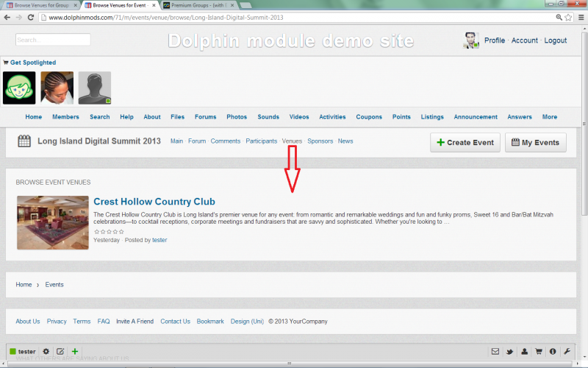Close the Browse Venues for Event tab

[x=154, y=5]
